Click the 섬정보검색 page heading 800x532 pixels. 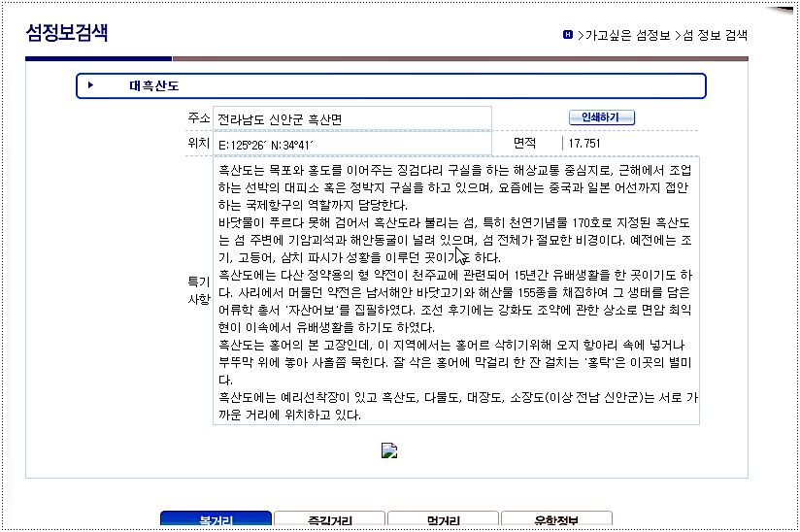[x=67, y=33]
